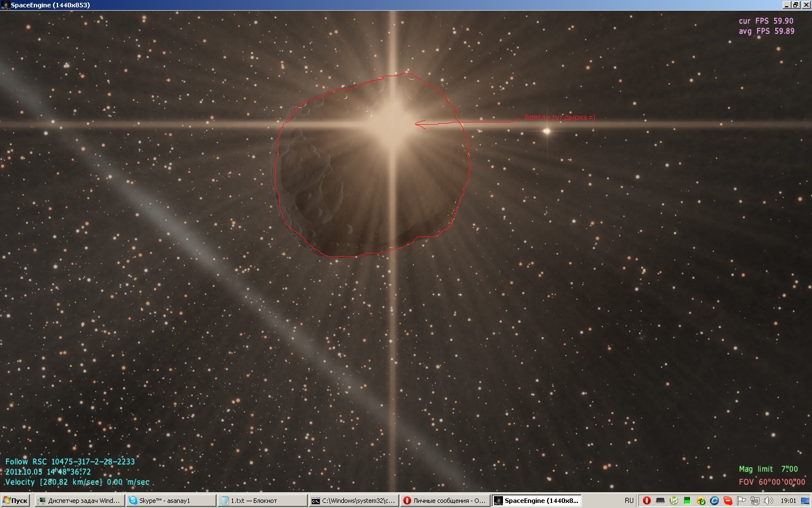Click the SpaceEngine taskbar button
Image resolution: width=812 pixels, height=508 pixels.
click(x=537, y=501)
